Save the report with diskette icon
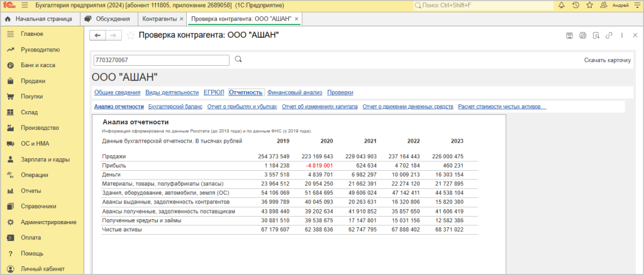The width and height of the screenshot is (644, 275). [569, 36]
